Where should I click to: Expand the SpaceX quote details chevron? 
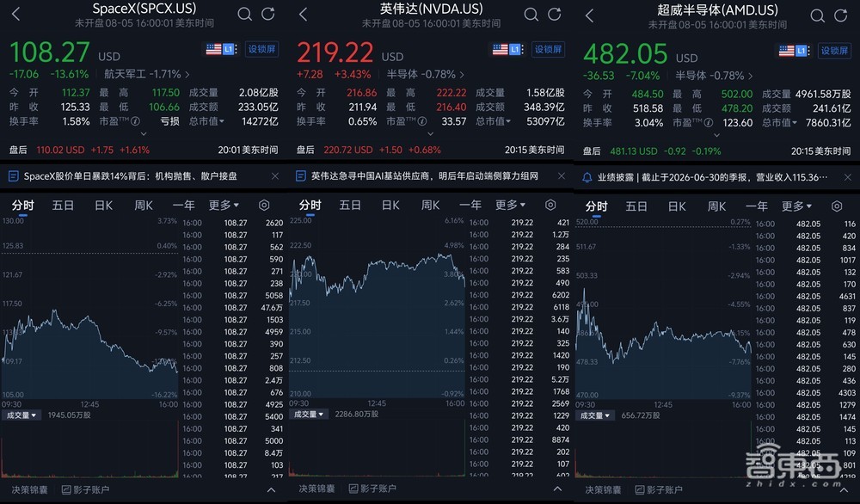[x=144, y=134]
